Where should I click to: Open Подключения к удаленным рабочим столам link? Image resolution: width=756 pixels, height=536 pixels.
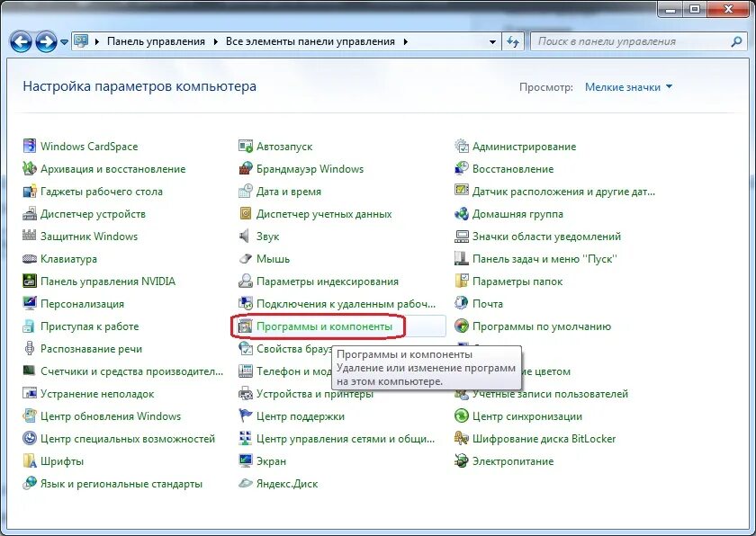346,304
